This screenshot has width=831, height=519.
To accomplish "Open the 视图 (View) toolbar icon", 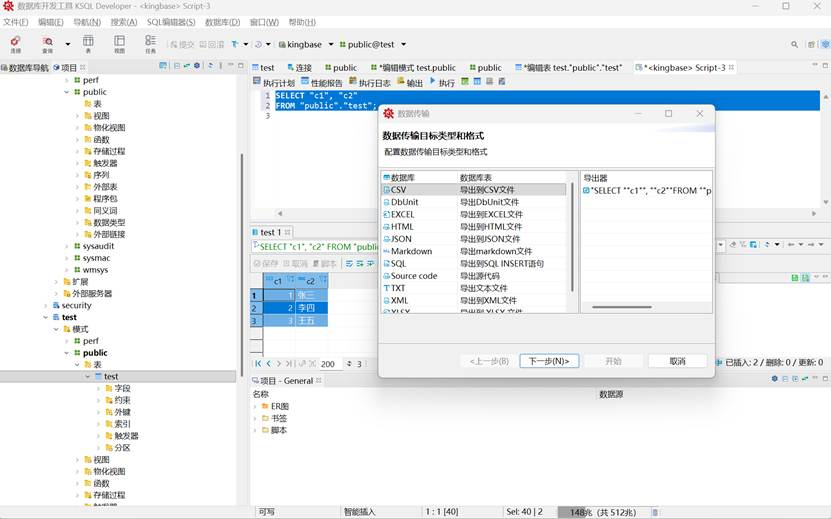I will (119, 43).
